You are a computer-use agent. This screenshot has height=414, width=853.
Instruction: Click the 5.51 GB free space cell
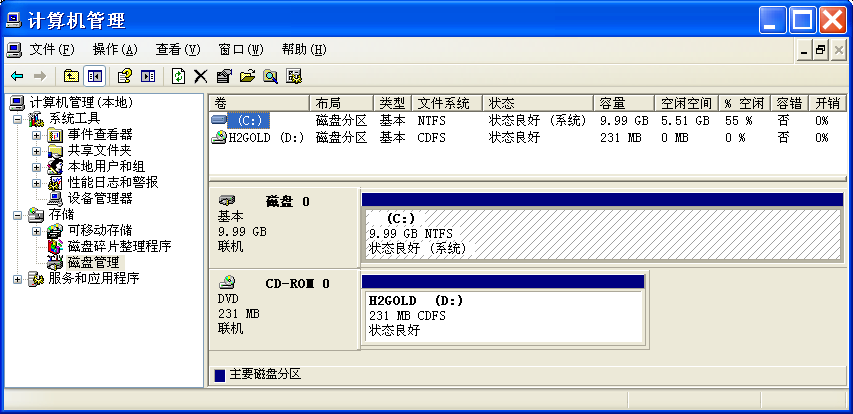coord(685,121)
